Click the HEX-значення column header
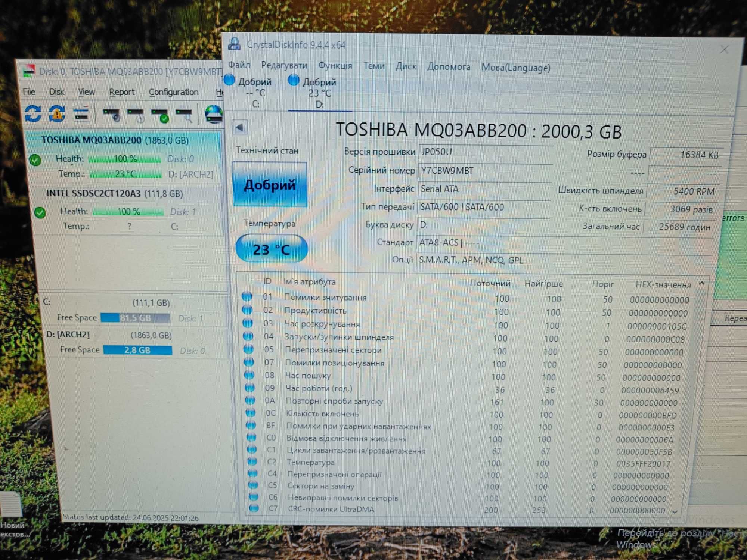The height and width of the screenshot is (560, 747). [x=663, y=285]
